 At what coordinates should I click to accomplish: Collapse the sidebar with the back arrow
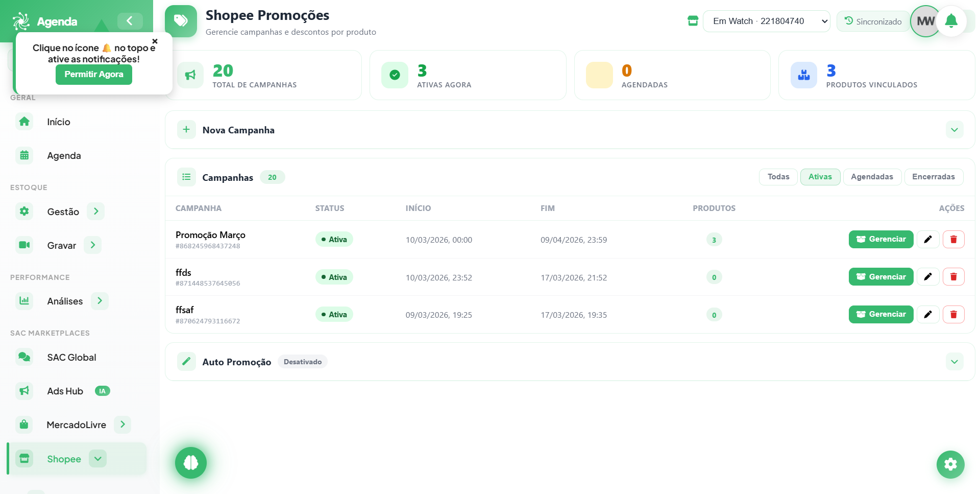pos(130,21)
